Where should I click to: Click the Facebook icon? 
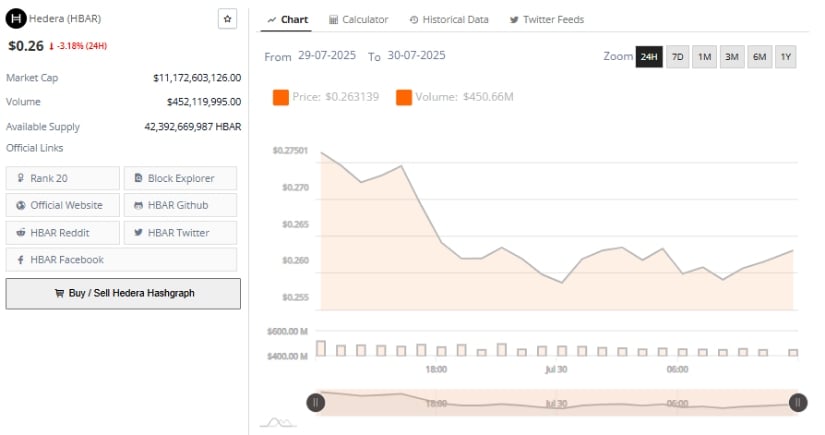pyautogui.click(x=21, y=260)
